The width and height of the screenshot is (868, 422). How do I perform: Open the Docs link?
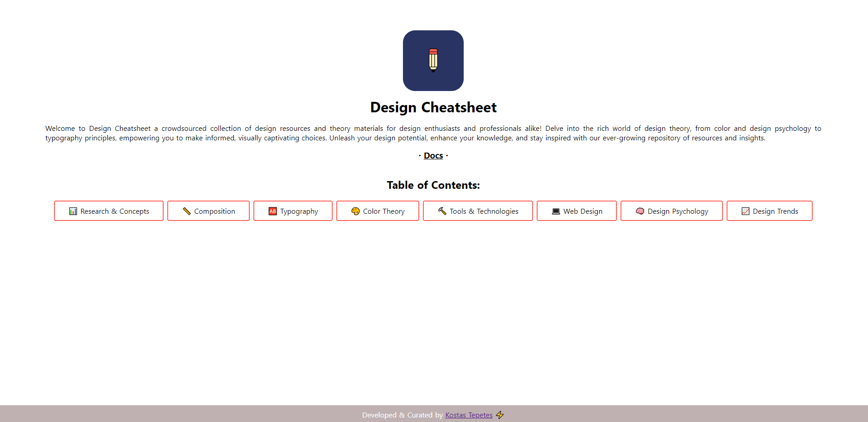(x=433, y=156)
